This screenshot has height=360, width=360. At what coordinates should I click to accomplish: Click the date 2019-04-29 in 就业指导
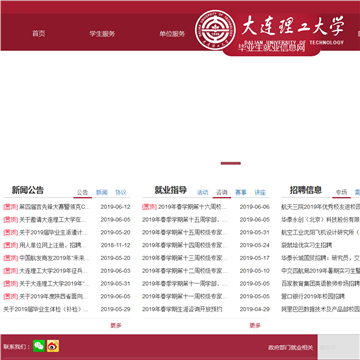pyautogui.click(x=255, y=309)
